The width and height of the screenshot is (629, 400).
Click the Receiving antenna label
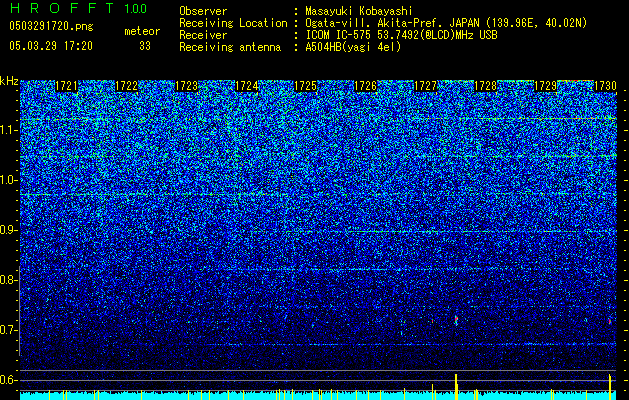click(230, 47)
